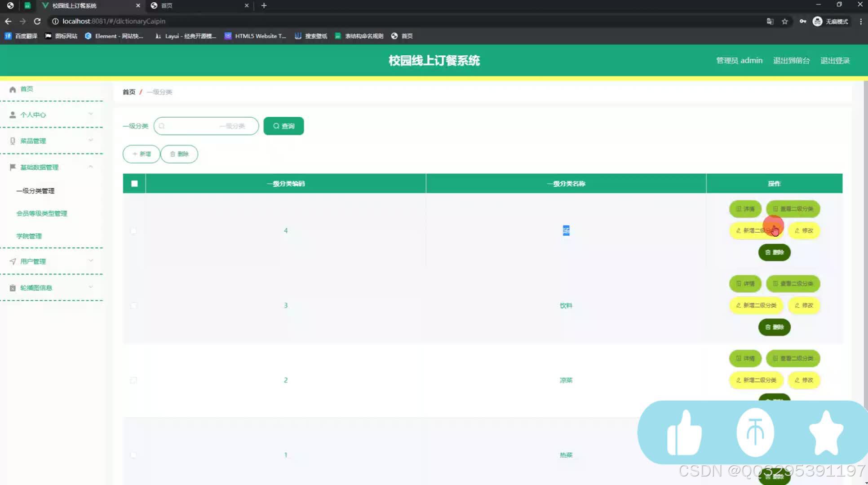Select 会员等级类型管理 in the sidebar
This screenshot has height=485, width=868.
(x=42, y=213)
